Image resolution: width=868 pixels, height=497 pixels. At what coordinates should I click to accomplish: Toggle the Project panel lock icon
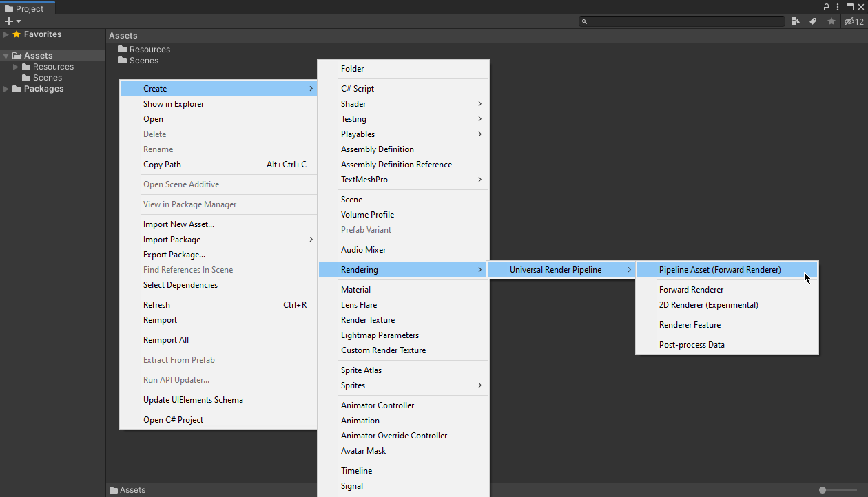pyautogui.click(x=827, y=7)
